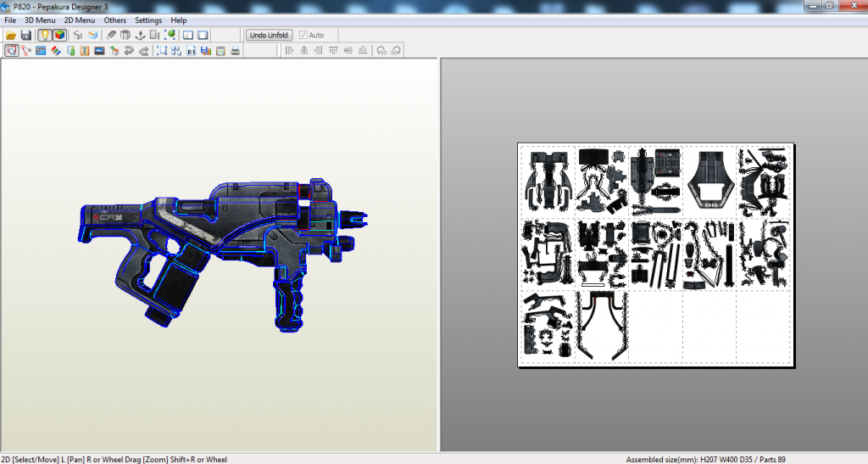The height and width of the screenshot is (464, 868).
Task: Show both 3D and 2D windows split icon
Action: (x=188, y=35)
